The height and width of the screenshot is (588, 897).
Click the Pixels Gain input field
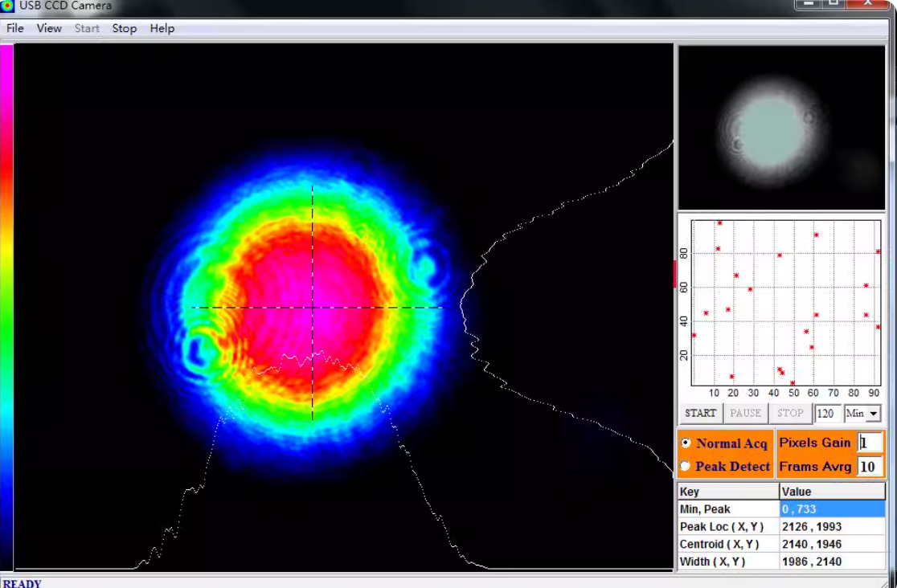pos(870,443)
